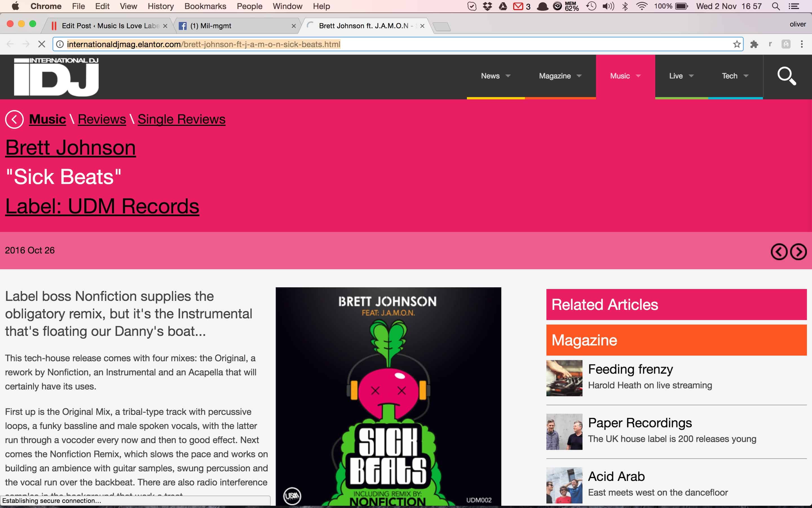Click the battery status in menu bar
The image size is (812, 508).
coord(671,6)
